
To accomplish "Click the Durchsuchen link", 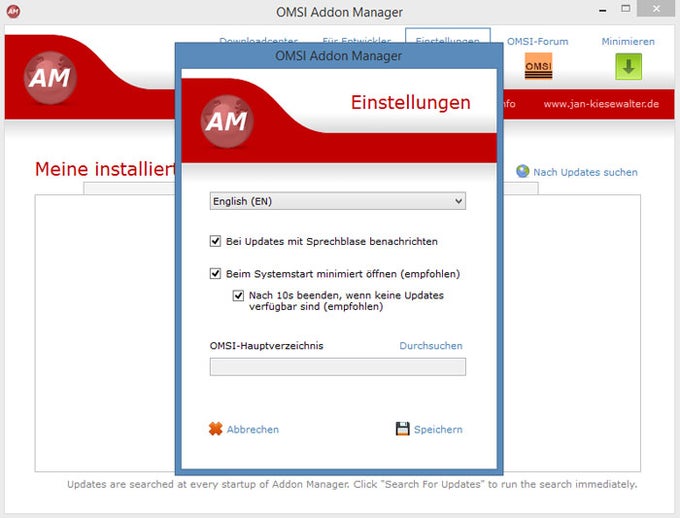I will pos(431,346).
